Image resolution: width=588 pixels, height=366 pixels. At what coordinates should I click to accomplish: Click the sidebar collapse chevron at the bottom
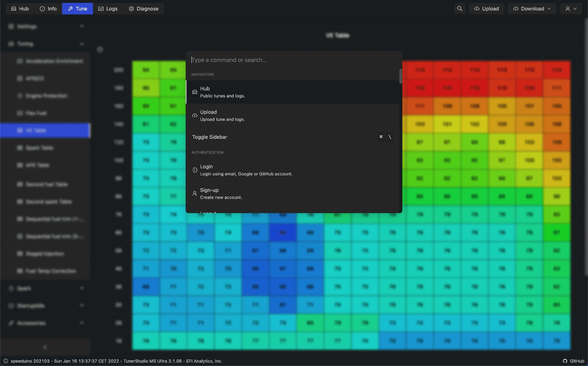(x=45, y=347)
